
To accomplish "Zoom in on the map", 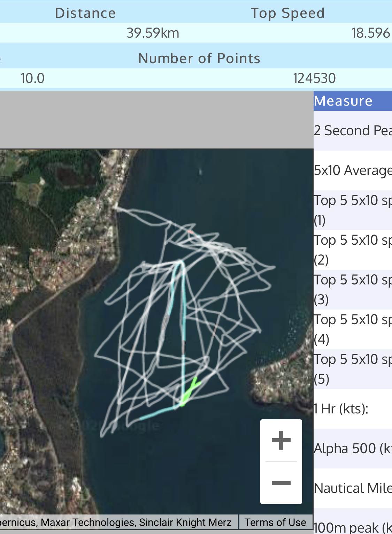I will pos(281,441).
